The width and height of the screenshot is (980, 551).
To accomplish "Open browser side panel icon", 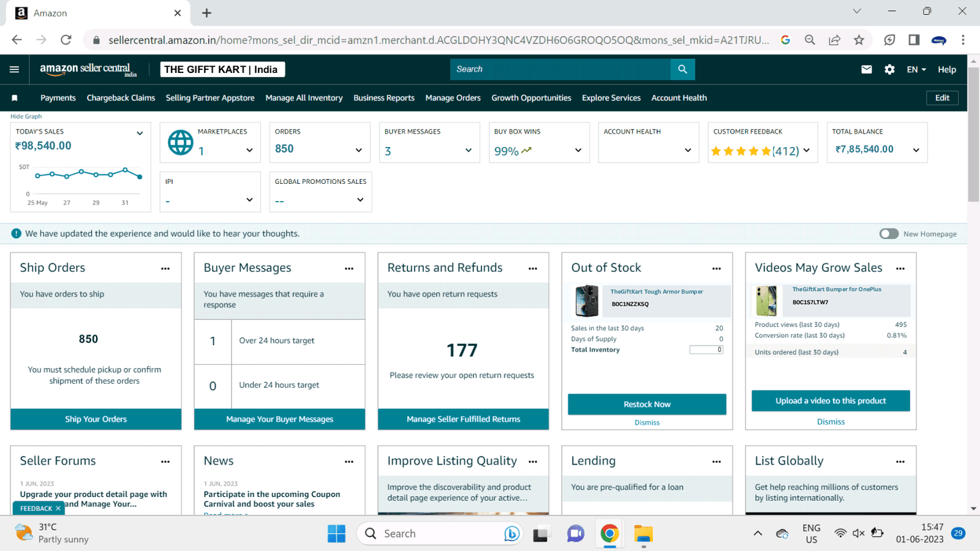I will pos(914,40).
